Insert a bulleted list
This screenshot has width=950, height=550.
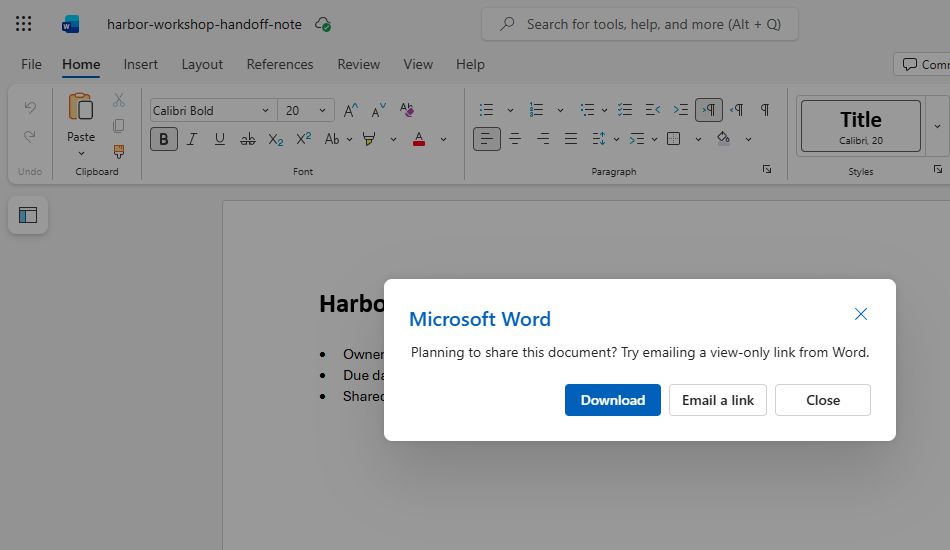(486, 110)
